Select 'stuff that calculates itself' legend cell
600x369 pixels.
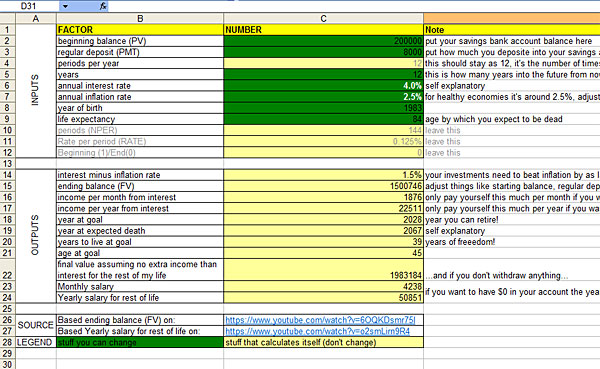tap(323, 342)
